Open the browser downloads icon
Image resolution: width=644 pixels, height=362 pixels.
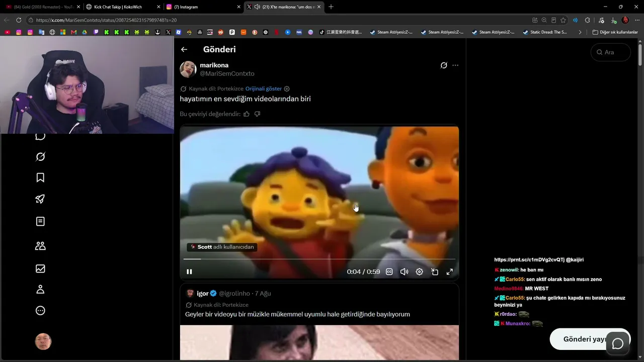(x=613, y=20)
